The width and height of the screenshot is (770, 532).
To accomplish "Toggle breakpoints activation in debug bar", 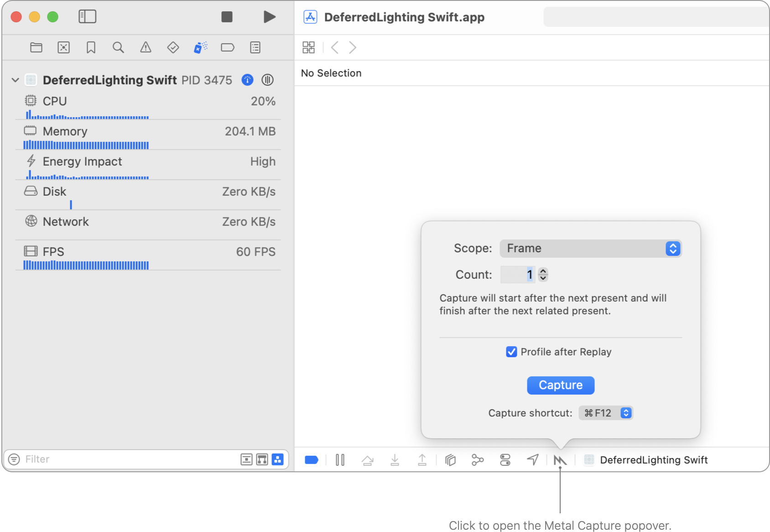I will [x=312, y=460].
